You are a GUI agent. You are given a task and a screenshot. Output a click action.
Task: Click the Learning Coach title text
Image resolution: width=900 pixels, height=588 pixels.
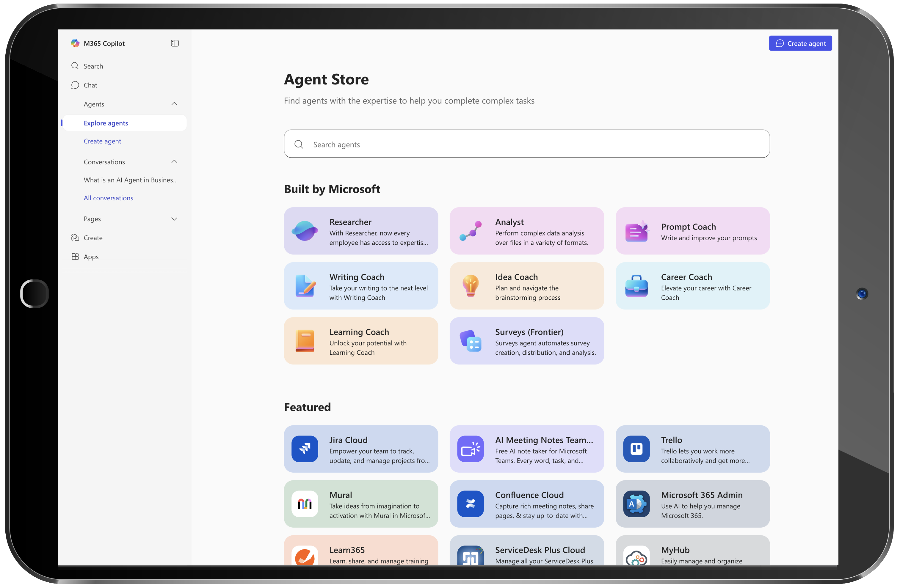[x=359, y=332]
